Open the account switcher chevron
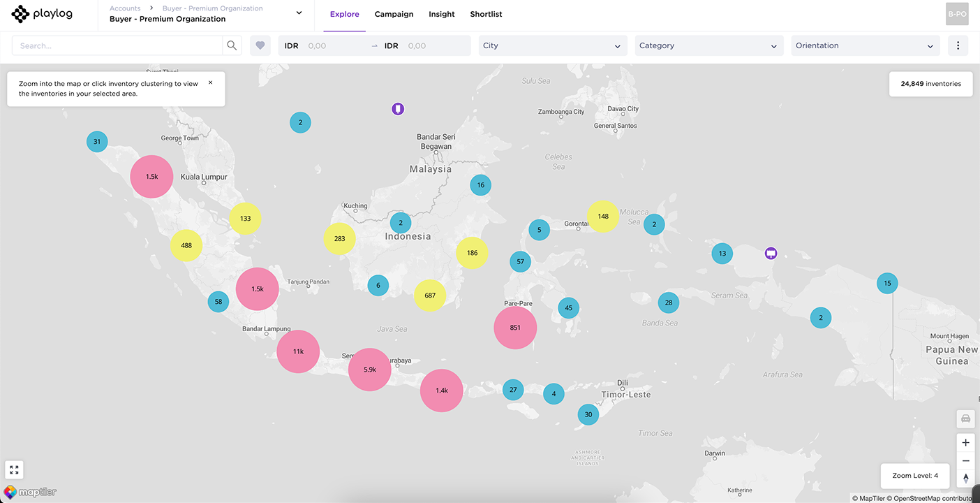 tap(299, 13)
